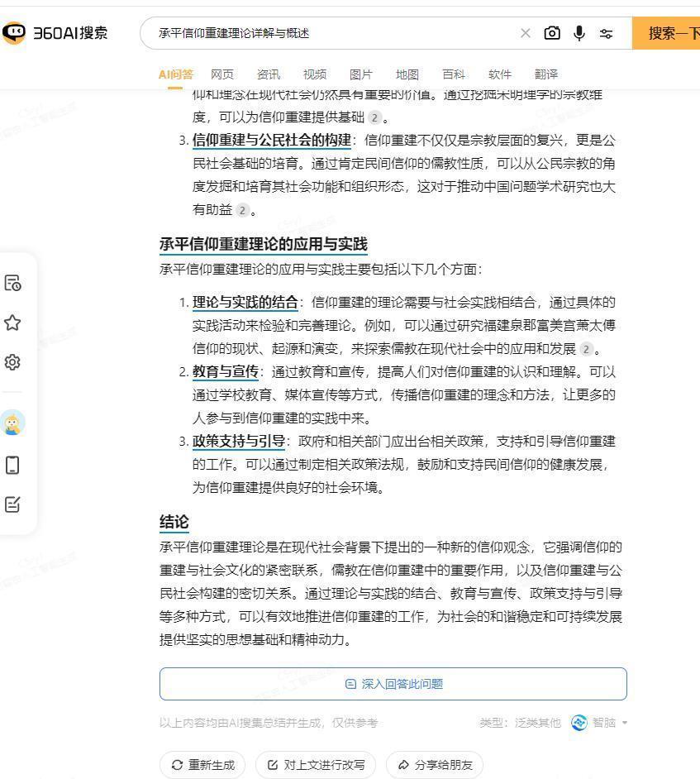Click 政策支持与引导 link
This screenshot has height=779, width=700.
coord(239,442)
